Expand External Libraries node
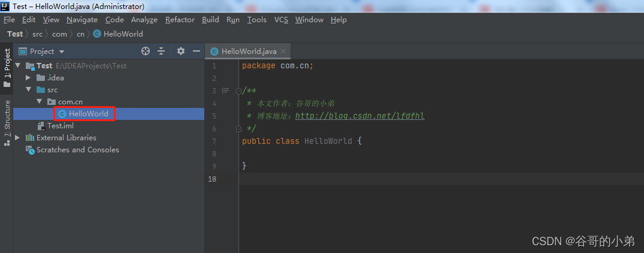The image size is (644, 253). [17, 137]
